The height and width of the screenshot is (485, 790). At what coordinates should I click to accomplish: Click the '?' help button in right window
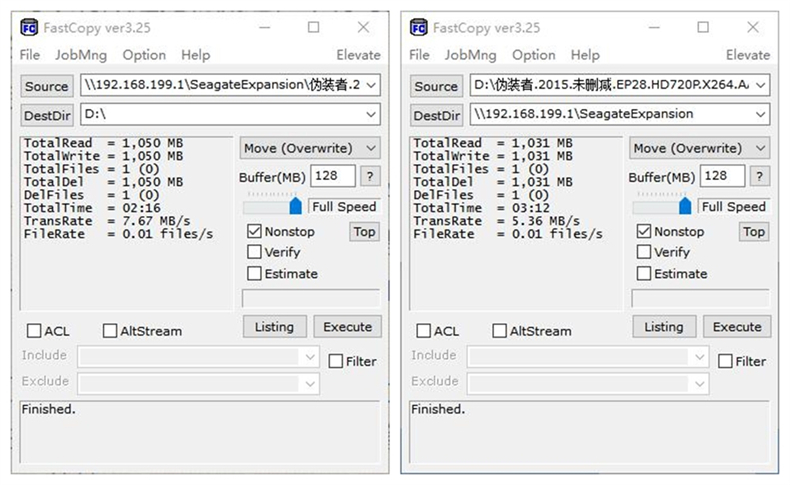(x=760, y=176)
